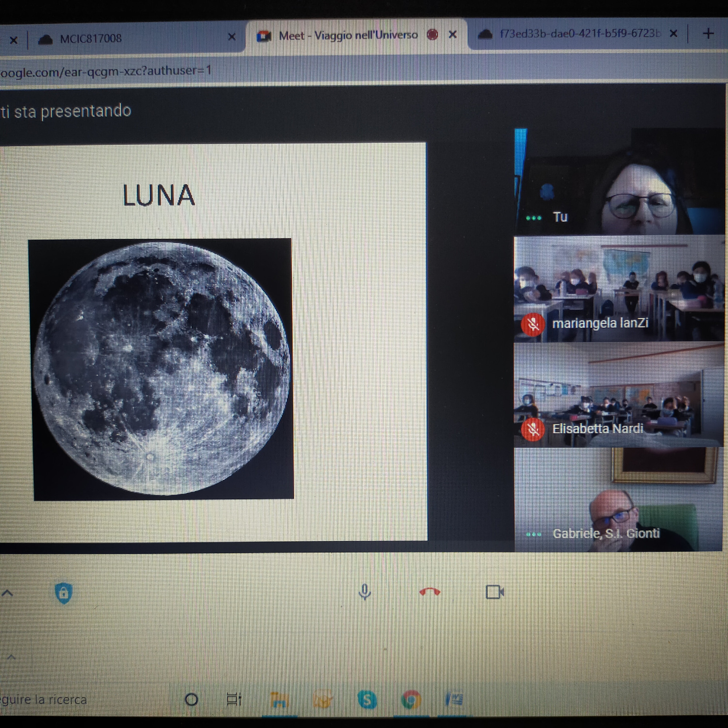Click the red hang up call icon

[430, 592]
